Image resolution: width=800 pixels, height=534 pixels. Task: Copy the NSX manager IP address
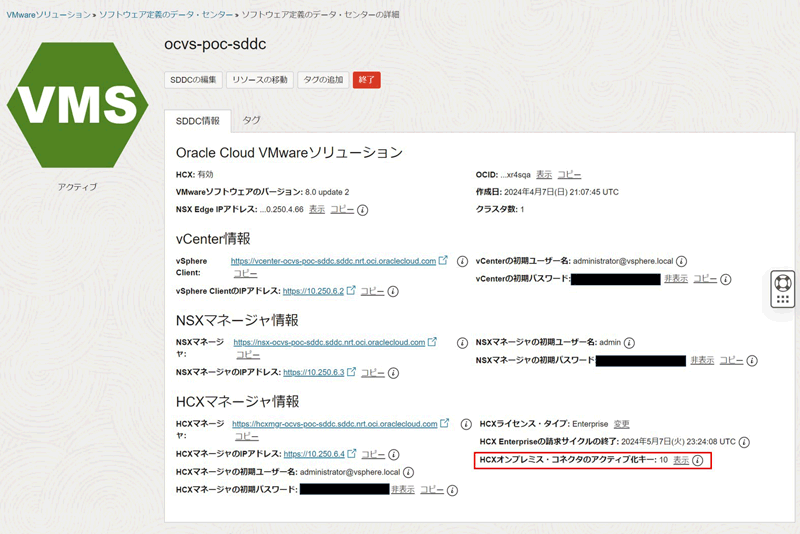[x=373, y=372]
